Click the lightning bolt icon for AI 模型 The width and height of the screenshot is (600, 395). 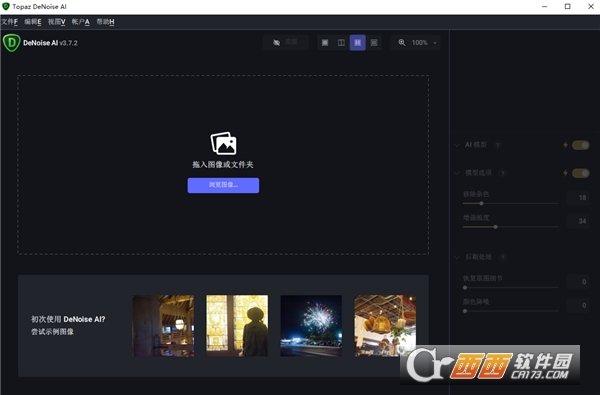[565, 145]
